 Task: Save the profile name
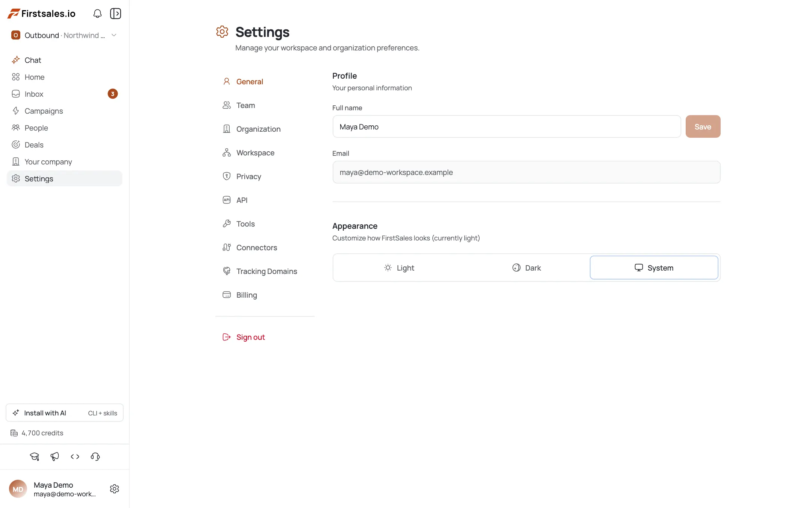click(x=703, y=127)
